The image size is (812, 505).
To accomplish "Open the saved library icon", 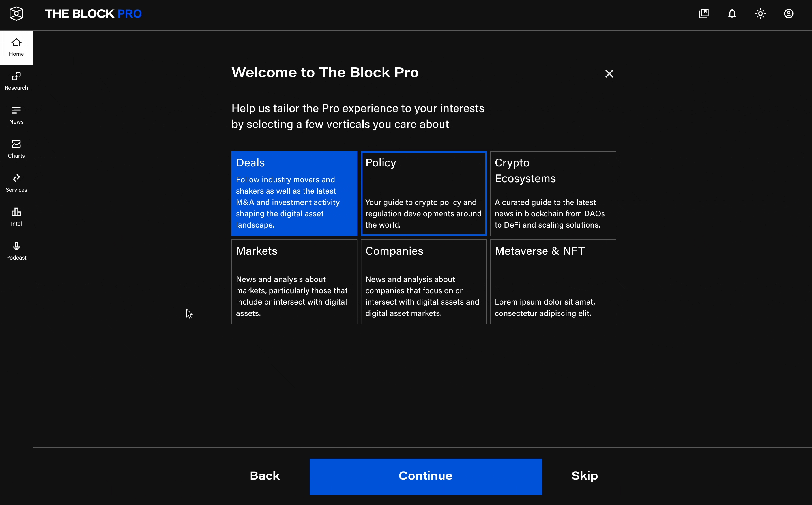I will [x=704, y=14].
